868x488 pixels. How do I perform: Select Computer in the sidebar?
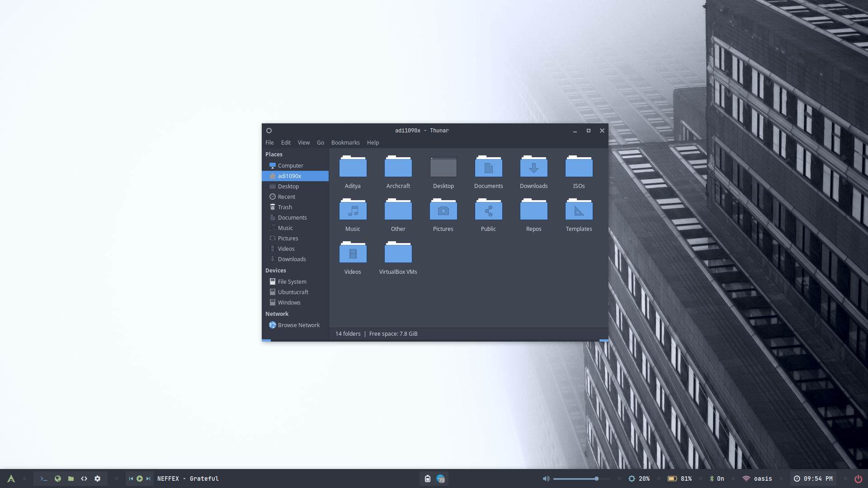pos(290,166)
